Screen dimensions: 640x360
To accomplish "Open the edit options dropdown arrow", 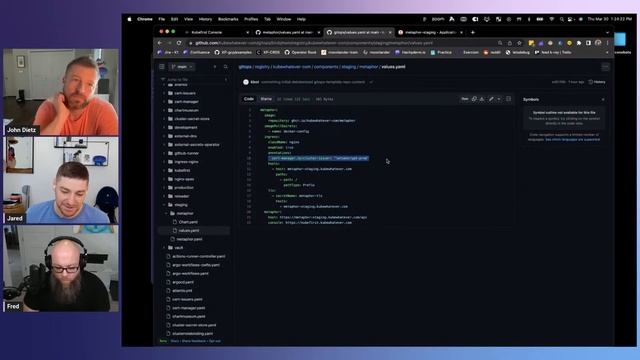I will tap(499, 99).
